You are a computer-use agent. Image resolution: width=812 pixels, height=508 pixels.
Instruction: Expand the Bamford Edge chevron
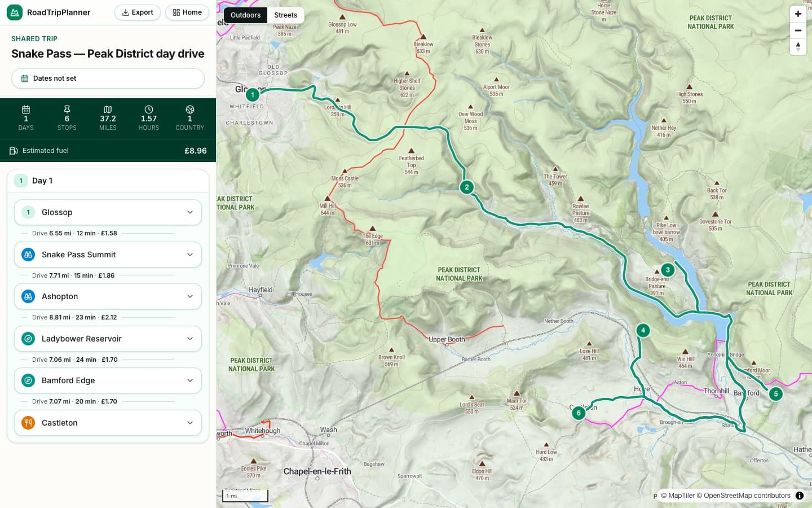point(190,380)
